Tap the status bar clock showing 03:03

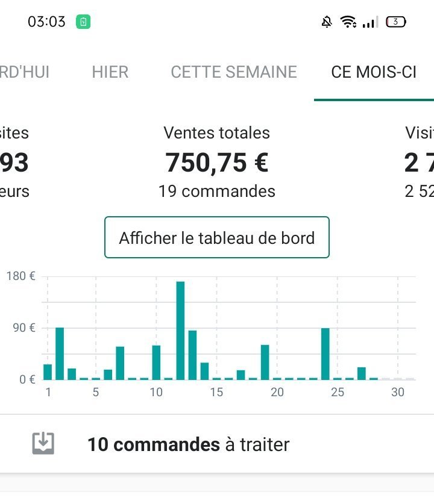point(46,22)
